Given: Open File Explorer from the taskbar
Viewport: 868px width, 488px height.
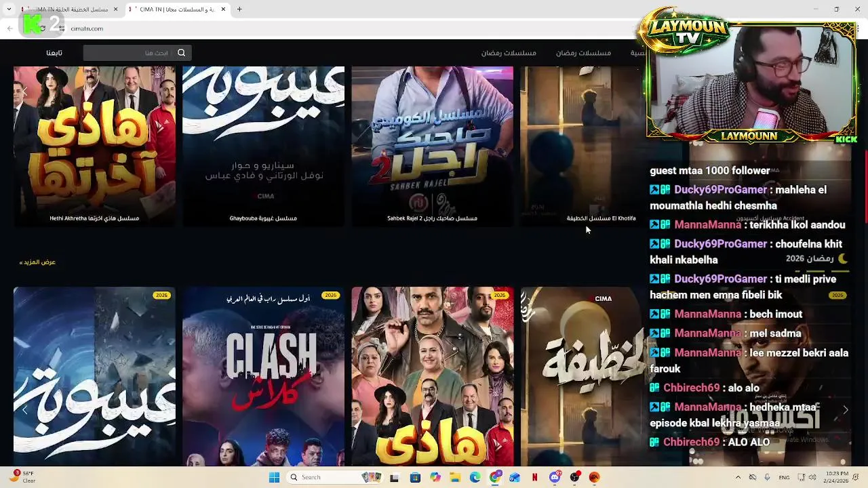Looking at the screenshot, I should 455,477.
